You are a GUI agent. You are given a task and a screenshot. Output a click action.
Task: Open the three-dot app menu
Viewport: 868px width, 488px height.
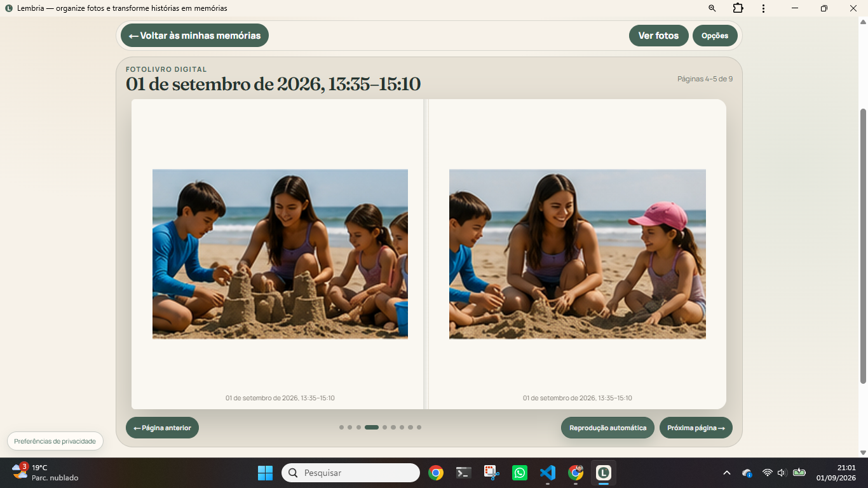tap(763, 8)
